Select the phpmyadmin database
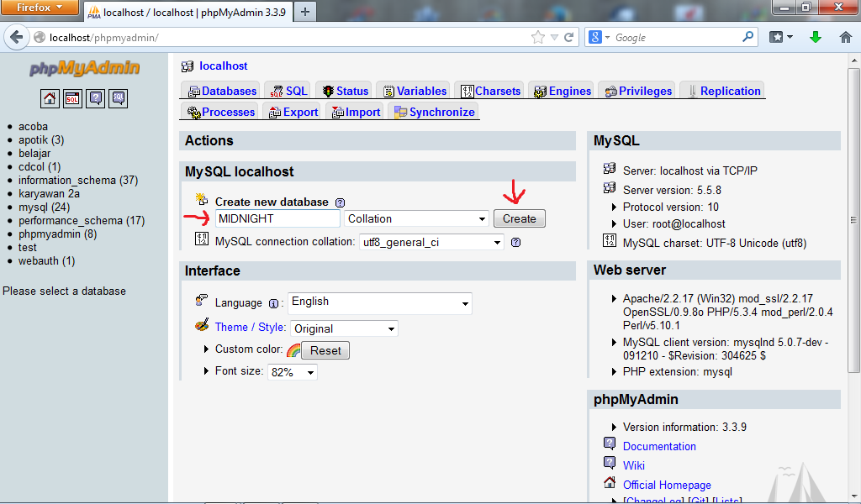This screenshot has height=504, width=861. [x=58, y=234]
